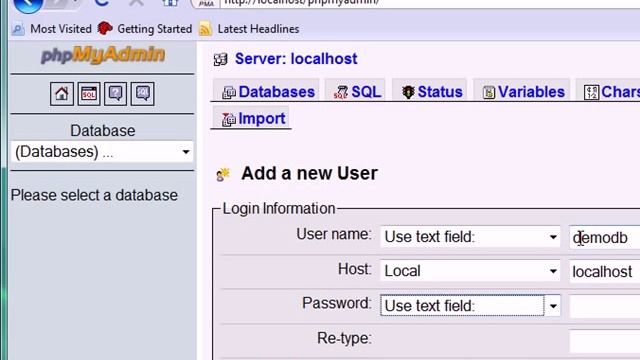This screenshot has height=360, width=640.
Task: Click the Most Visited bookmark icon
Action: 18,29
